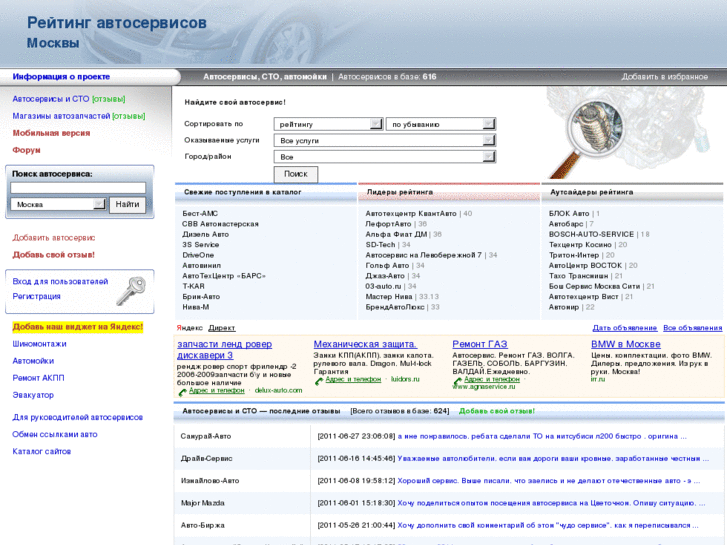Select 'Бест-АМС' in fresh catalog list
This screenshot has width=727, height=545.
tap(200, 213)
